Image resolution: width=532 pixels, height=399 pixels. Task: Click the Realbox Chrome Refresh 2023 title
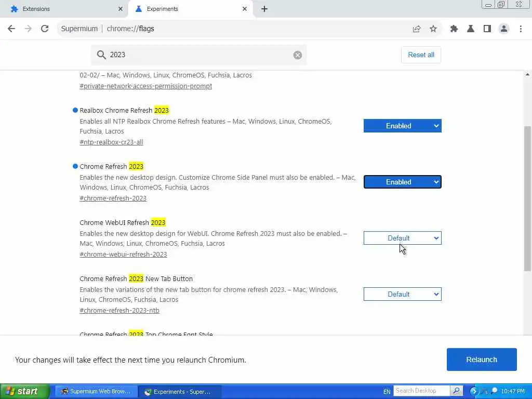[124, 110]
